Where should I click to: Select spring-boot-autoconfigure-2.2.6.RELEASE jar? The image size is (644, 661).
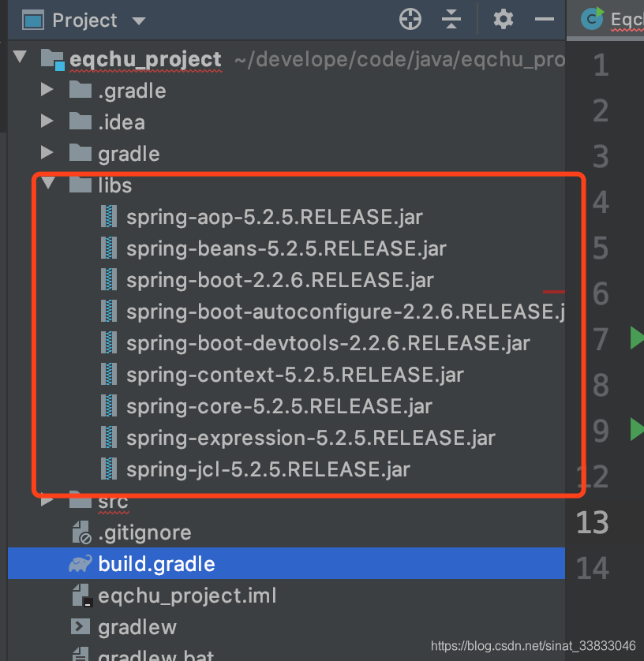click(346, 312)
